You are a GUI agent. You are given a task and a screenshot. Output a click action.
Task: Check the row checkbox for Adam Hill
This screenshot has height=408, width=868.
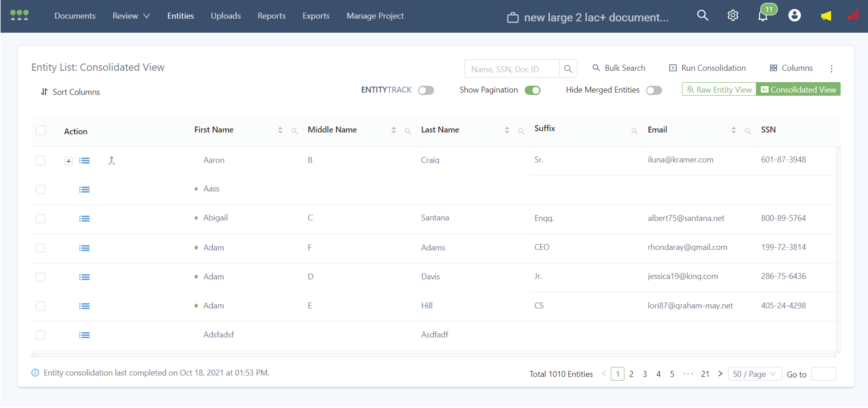(x=40, y=306)
